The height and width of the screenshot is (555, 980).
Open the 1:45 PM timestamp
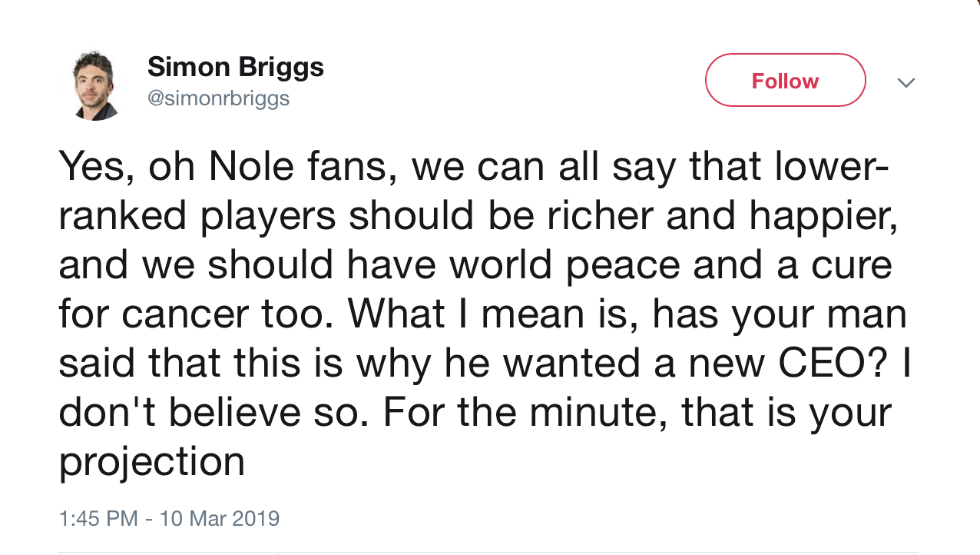point(99,519)
